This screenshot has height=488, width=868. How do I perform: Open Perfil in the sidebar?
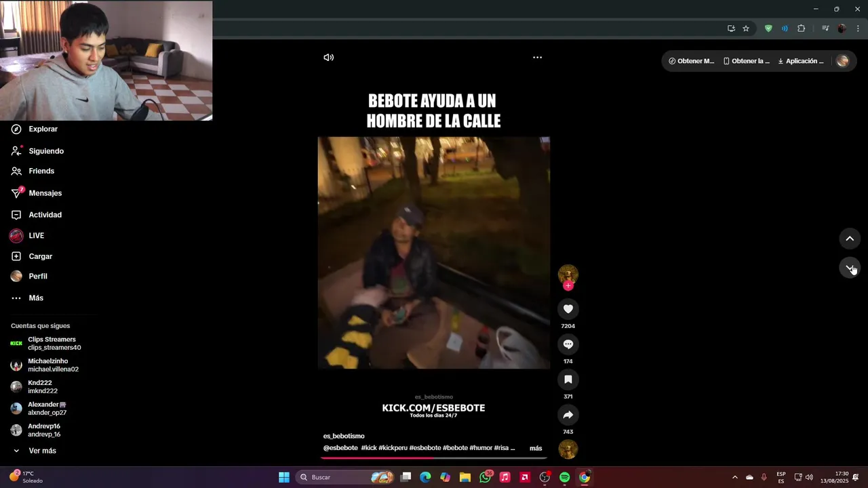pos(29,277)
